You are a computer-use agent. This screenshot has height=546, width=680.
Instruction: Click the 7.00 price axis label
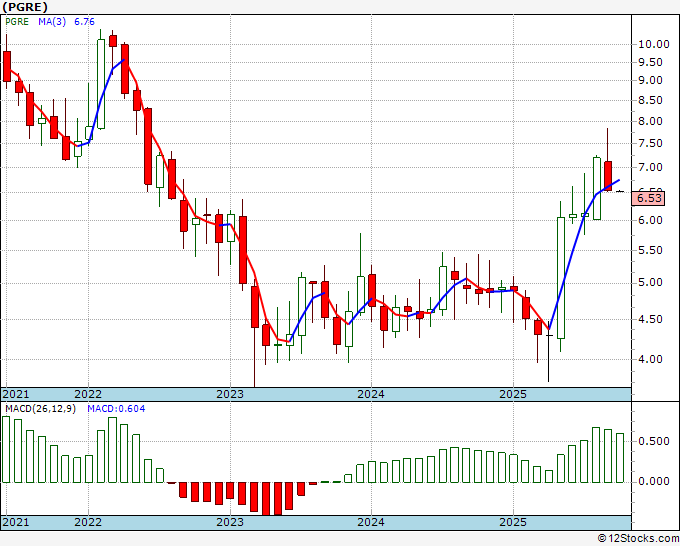pos(651,167)
